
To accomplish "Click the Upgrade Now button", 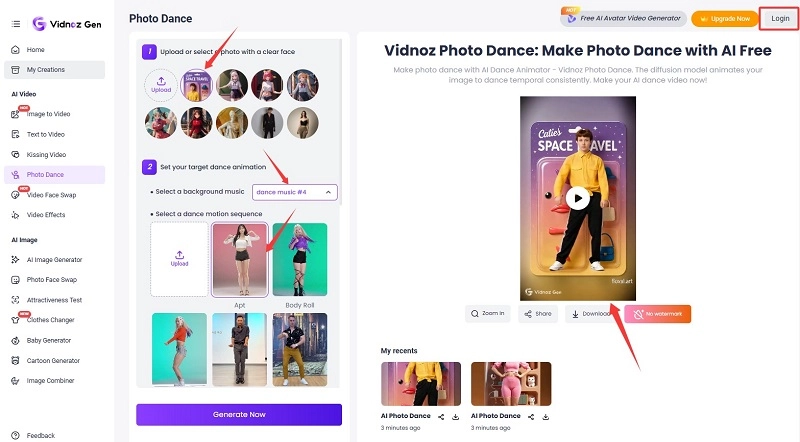I will (x=724, y=19).
